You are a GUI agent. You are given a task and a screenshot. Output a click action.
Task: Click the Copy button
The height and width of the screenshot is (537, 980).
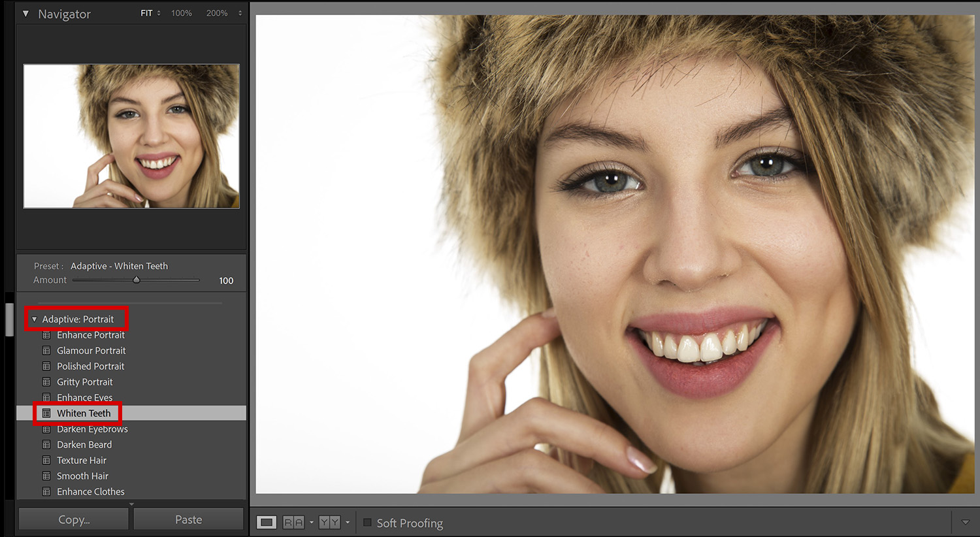(x=73, y=518)
